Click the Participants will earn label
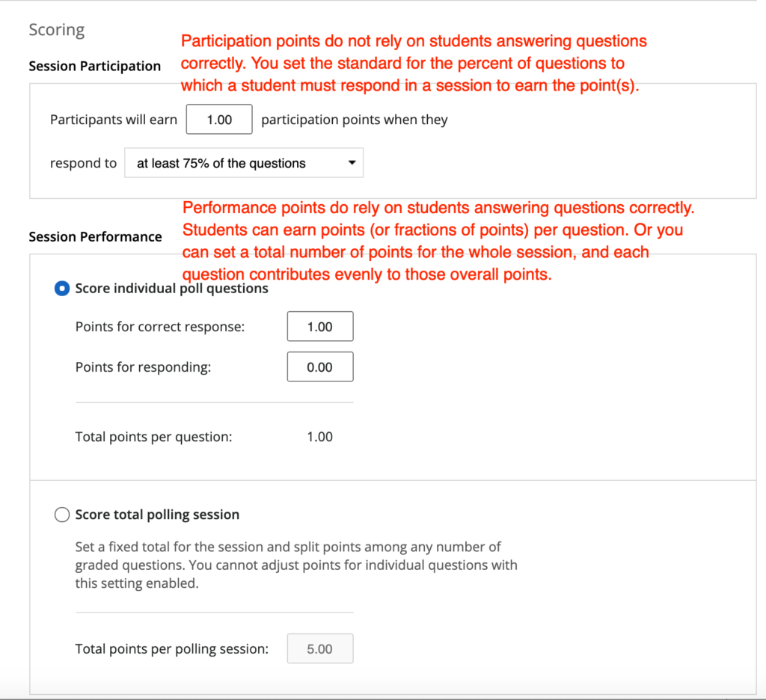The image size is (766, 700). click(x=114, y=120)
